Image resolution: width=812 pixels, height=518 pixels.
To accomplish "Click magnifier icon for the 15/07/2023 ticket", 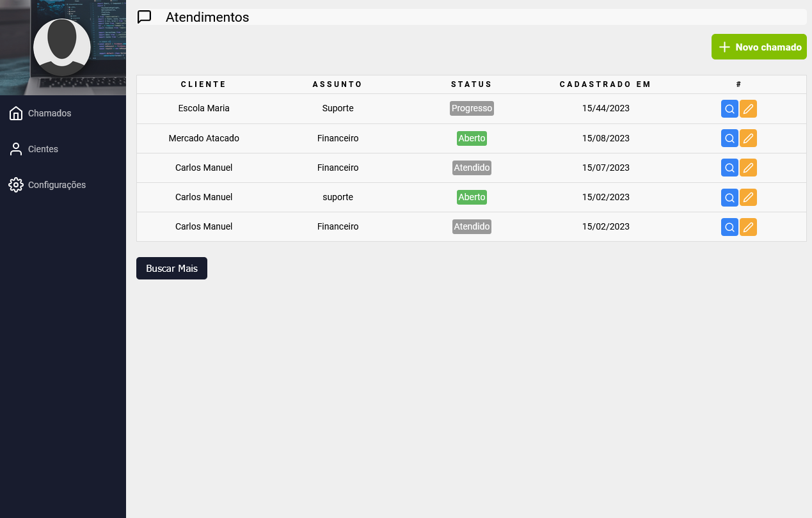I will [x=729, y=168].
